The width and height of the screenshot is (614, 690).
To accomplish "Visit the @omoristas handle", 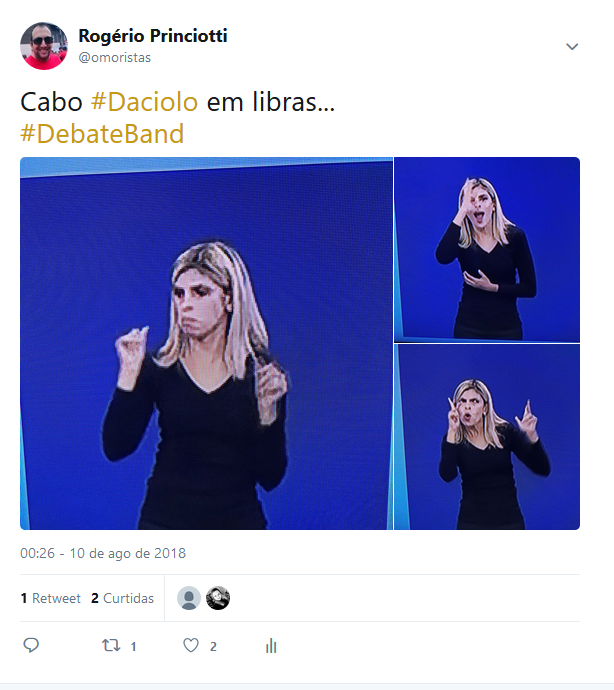I will point(114,58).
